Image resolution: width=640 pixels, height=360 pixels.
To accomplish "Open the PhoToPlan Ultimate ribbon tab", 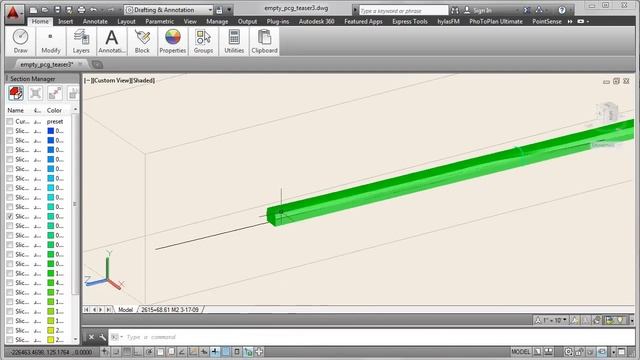I will coord(496,21).
